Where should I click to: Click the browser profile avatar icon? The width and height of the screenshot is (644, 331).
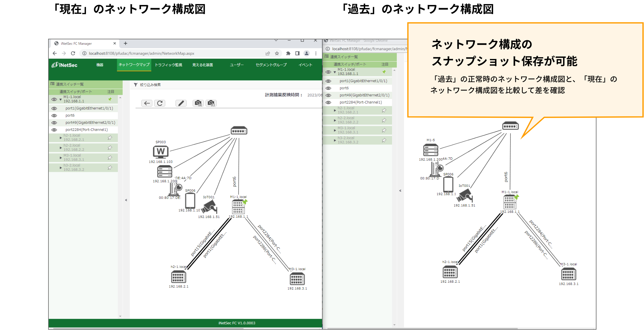(x=307, y=53)
